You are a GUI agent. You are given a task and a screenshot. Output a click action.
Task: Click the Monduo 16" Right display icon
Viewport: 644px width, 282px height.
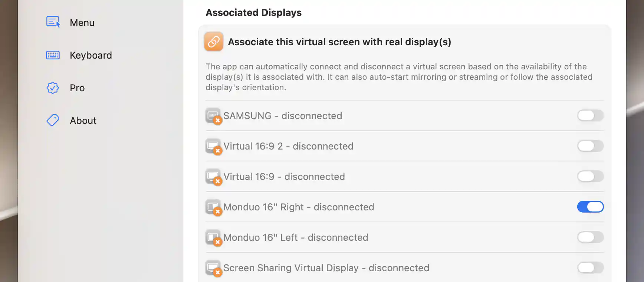pos(214,207)
